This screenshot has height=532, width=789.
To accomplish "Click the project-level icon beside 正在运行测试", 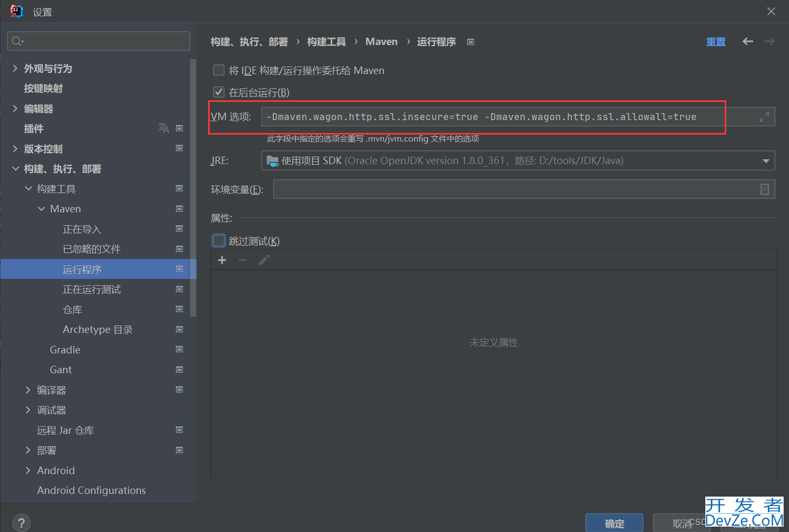I will (x=180, y=289).
